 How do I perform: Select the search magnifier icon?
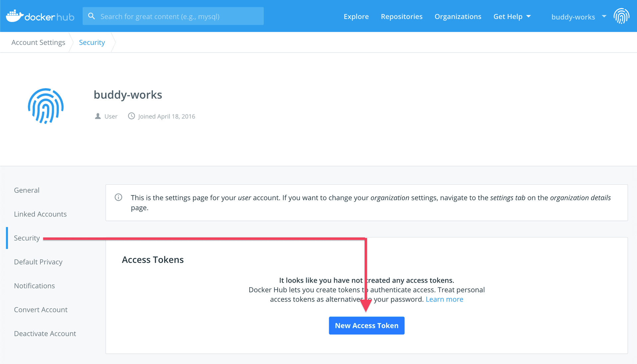[x=92, y=16]
